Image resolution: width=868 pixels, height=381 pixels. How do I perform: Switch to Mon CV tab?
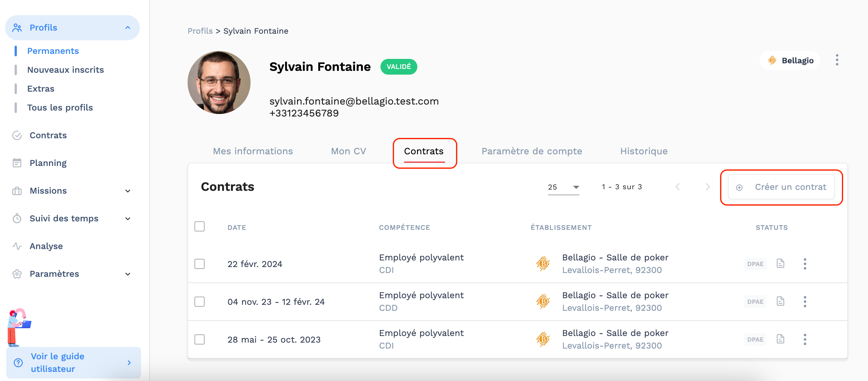348,151
